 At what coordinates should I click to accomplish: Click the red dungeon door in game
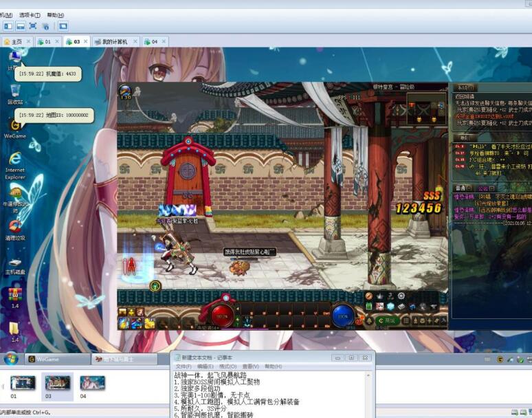(188, 176)
